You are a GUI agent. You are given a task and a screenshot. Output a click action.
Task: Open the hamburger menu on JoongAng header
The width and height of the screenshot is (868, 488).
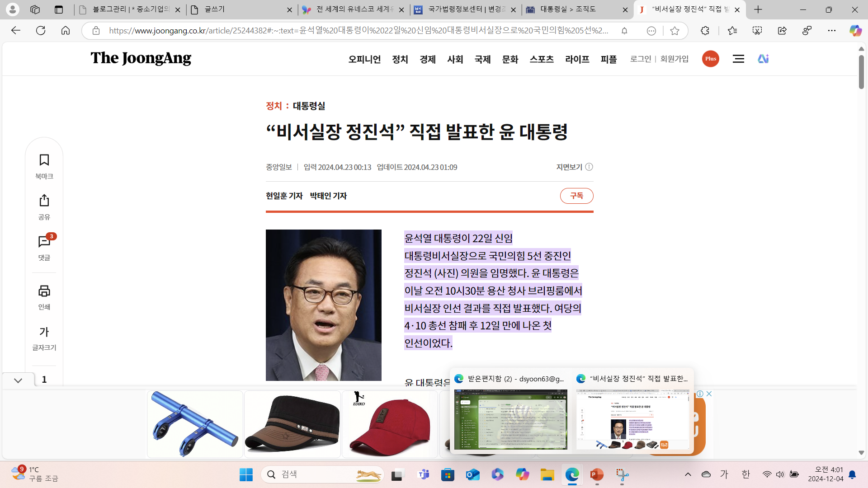pos(738,59)
